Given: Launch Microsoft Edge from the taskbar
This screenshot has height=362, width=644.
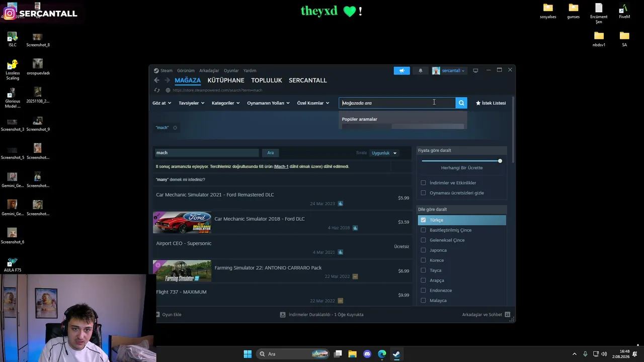Looking at the screenshot, I should (382, 354).
